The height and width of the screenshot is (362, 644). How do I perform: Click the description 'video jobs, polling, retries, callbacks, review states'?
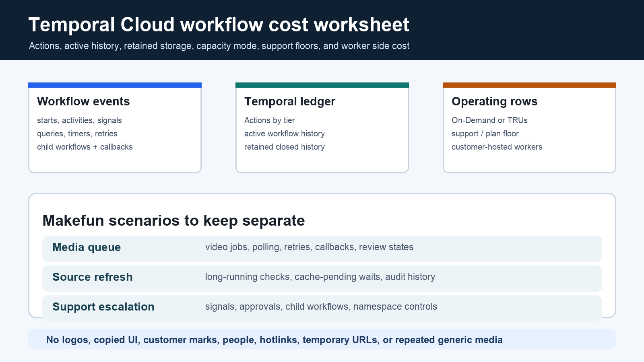coord(309,247)
